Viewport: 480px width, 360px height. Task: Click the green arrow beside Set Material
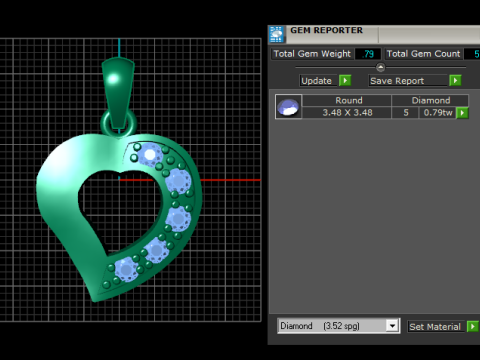coord(473,327)
